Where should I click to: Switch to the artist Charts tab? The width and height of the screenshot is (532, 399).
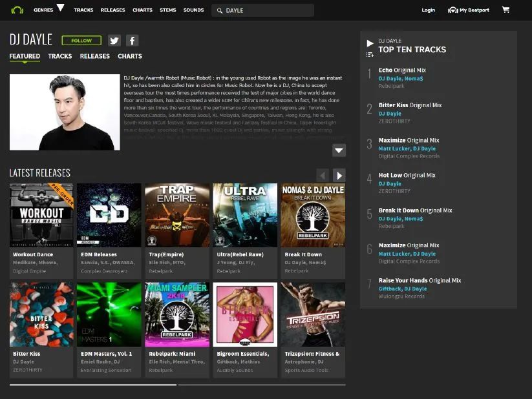tap(130, 56)
